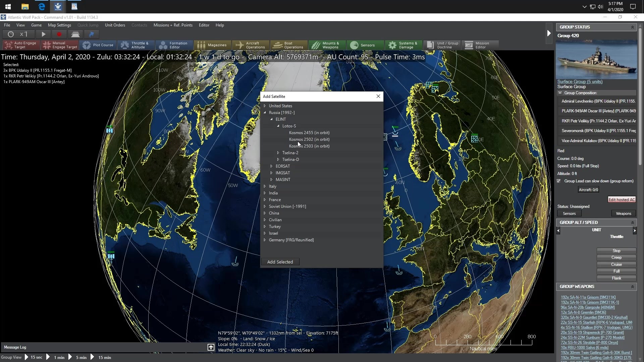Open the 192x SA-N-11a Grisom weapon link
The height and width of the screenshot is (362, 644).
coord(588,297)
